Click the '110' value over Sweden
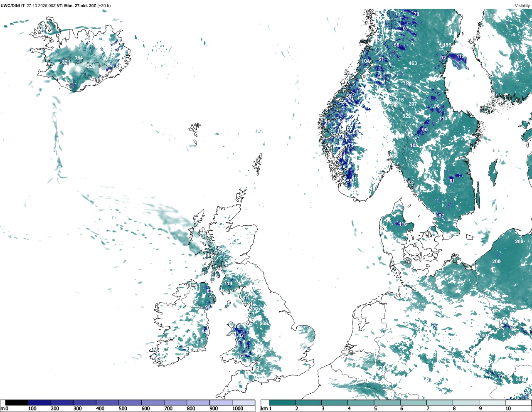The width and height of the screenshot is (532, 412). point(443,118)
